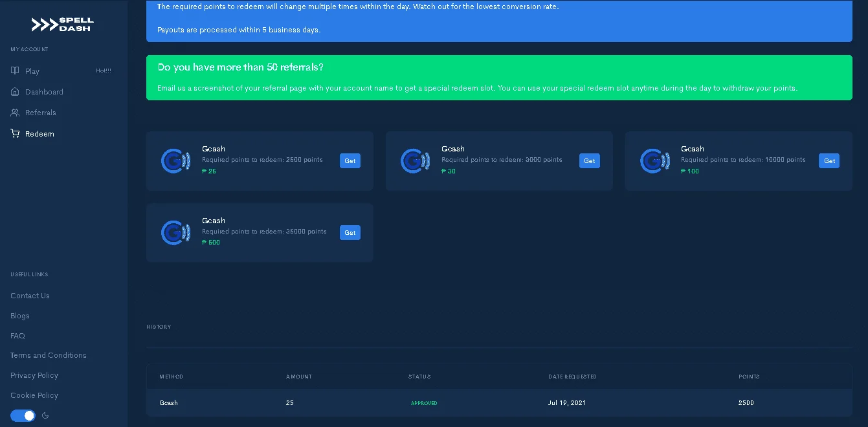Click the STATUS column header
This screenshot has width=868, height=427.
pyautogui.click(x=419, y=377)
